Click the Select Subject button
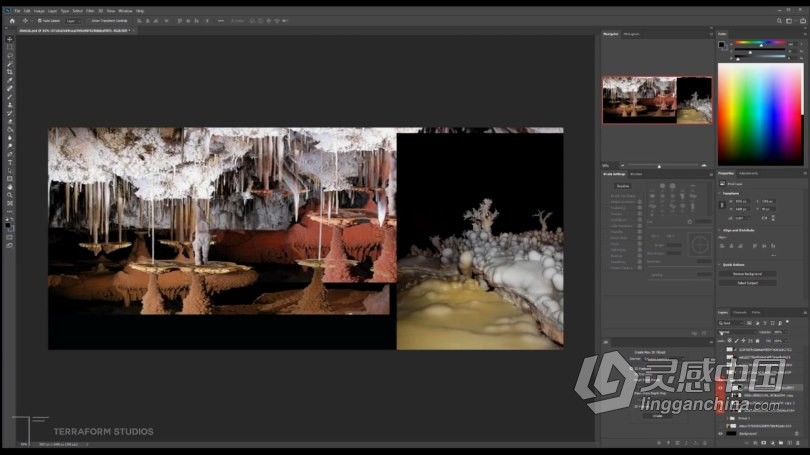The width and height of the screenshot is (810, 455). click(x=746, y=283)
